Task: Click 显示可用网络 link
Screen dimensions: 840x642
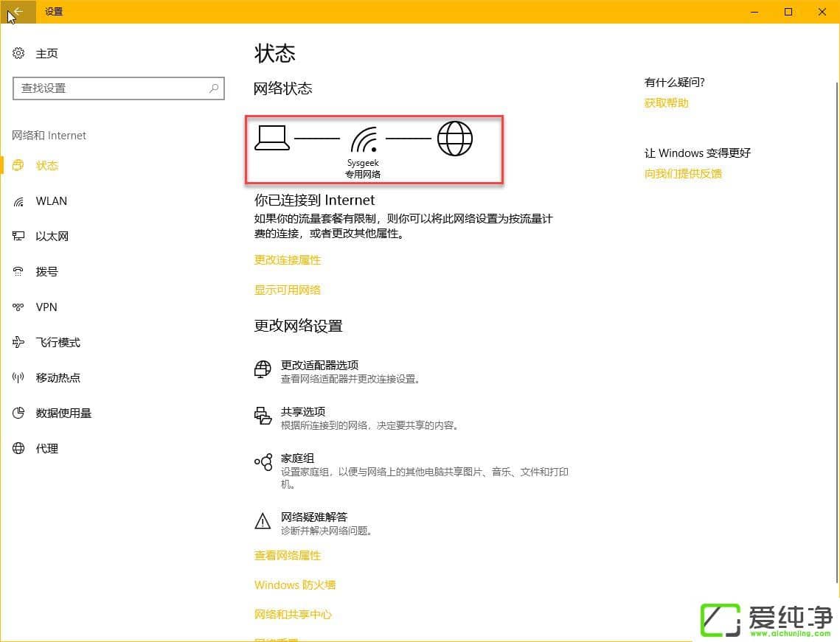Action: click(x=287, y=289)
